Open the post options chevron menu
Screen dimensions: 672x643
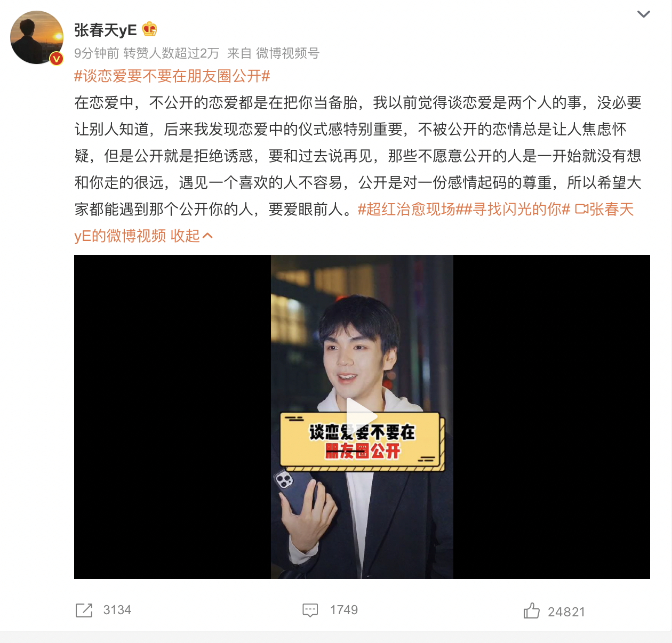(644, 14)
